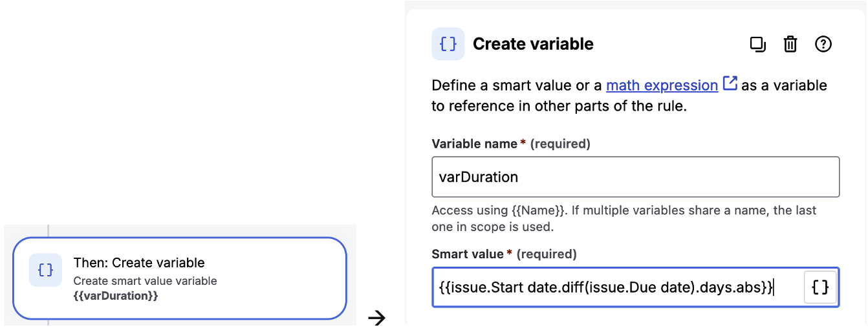
Task: Click the Variable name field label
Action: tap(474, 144)
